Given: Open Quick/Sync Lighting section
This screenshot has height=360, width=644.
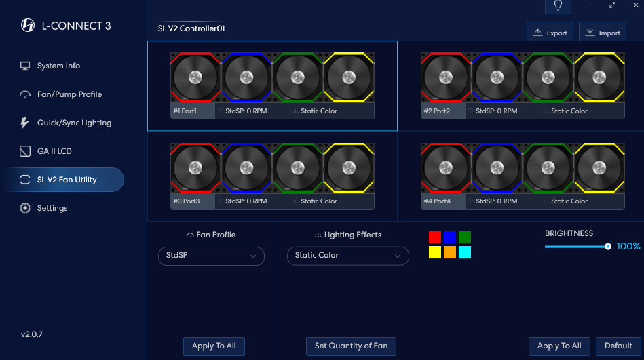Looking at the screenshot, I should [x=75, y=123].
